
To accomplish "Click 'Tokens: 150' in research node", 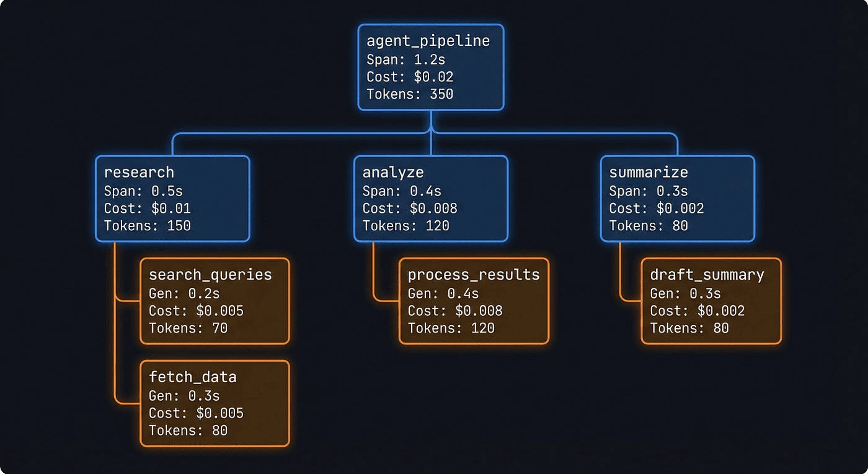I will [148, 225].
